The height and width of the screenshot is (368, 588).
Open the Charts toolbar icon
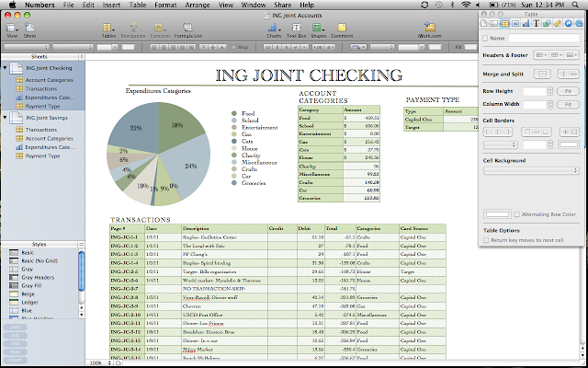coord(274,28)
